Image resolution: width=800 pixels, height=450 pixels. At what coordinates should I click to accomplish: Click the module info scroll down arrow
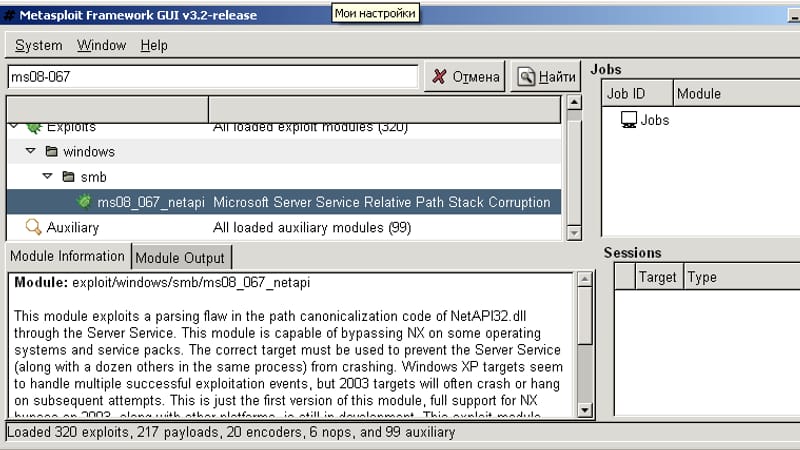(x=585, y=410)
